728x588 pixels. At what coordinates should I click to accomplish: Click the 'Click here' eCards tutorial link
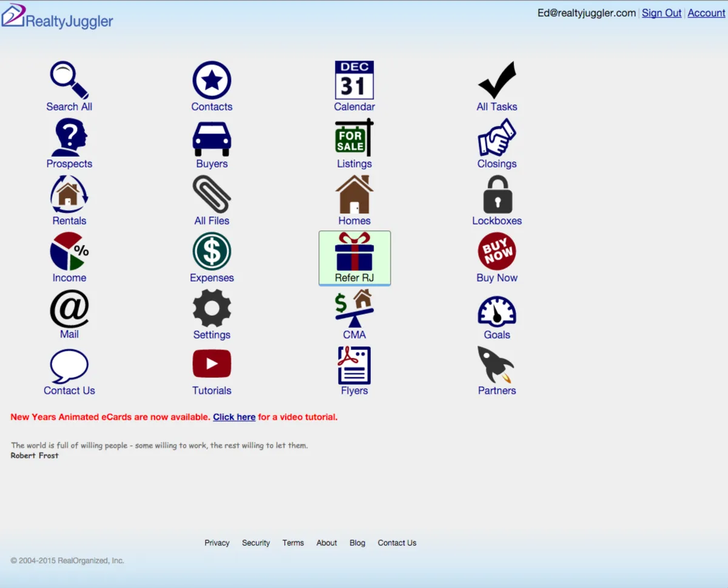coord(234,417)
